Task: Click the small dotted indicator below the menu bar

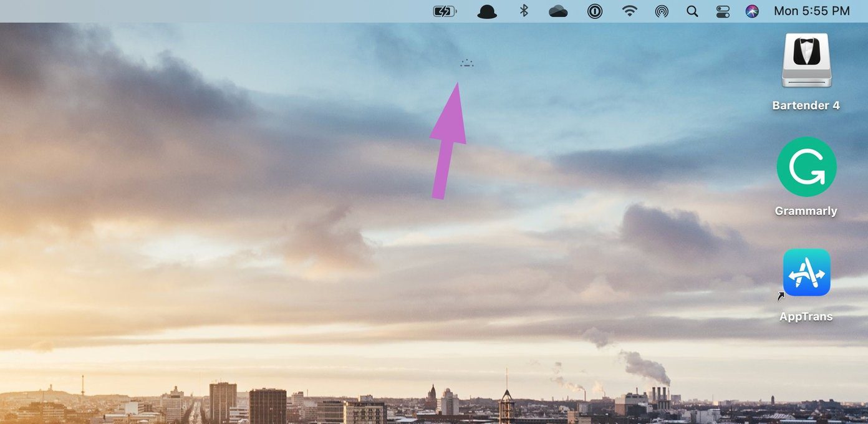Action: point(467,63)
